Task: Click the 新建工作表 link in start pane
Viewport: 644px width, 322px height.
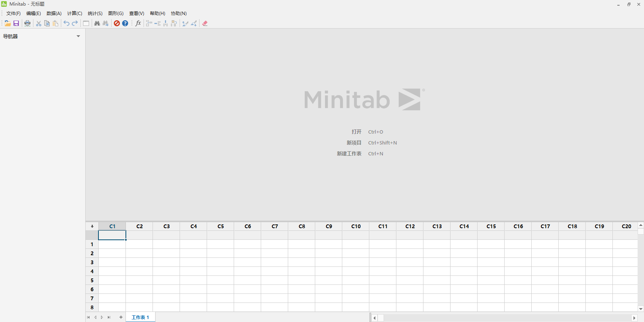Action: click(x=349, y=153)
